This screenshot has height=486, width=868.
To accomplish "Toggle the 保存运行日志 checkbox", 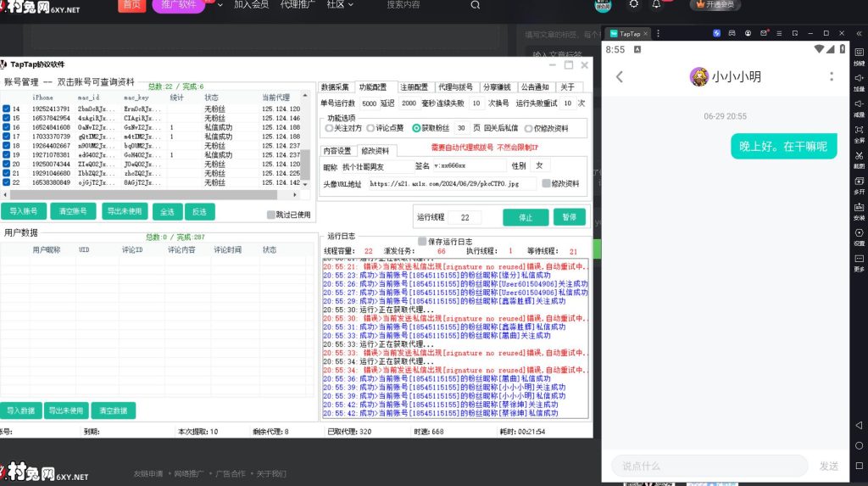I will pyautogui.click(x=422, y=242).
